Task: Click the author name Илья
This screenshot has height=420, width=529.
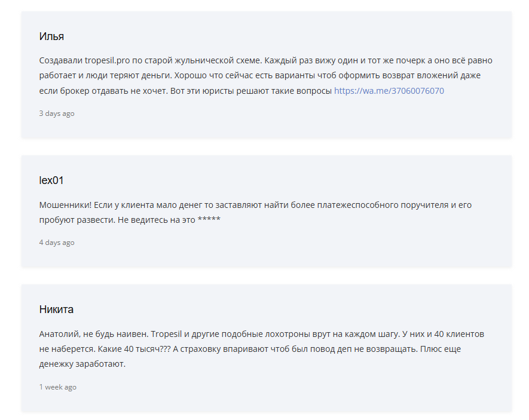Action: click(x=51, y=36)
